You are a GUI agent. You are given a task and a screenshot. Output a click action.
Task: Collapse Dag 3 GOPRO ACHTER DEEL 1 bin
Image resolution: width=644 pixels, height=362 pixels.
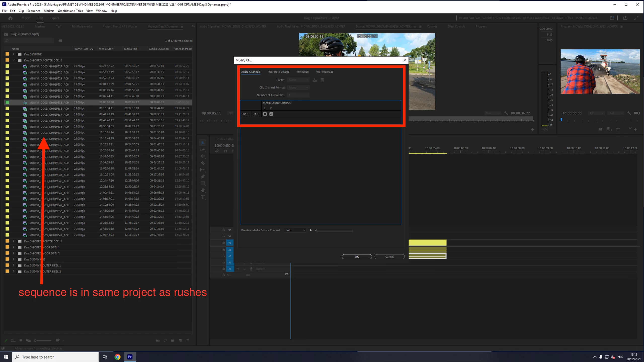pyautogui.click(x=14, y=60)
